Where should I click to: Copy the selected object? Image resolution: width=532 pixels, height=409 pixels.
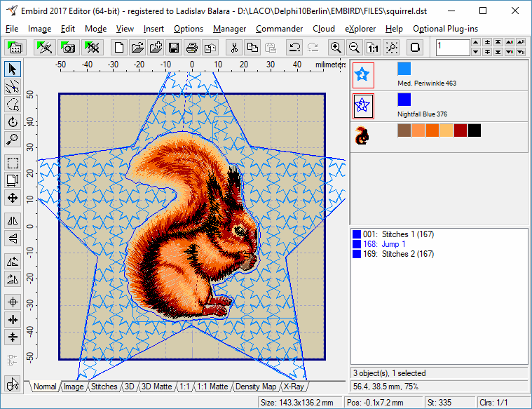[252, 48]
